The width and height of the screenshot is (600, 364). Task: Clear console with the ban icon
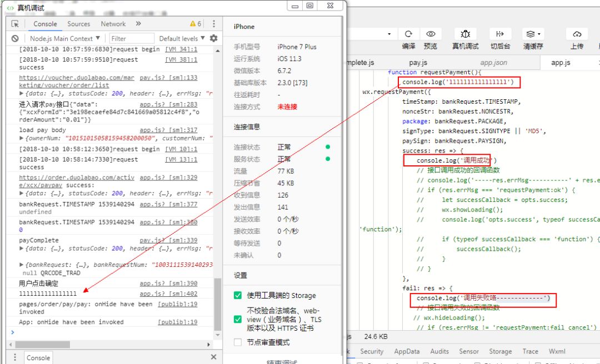tap(15, 38)
